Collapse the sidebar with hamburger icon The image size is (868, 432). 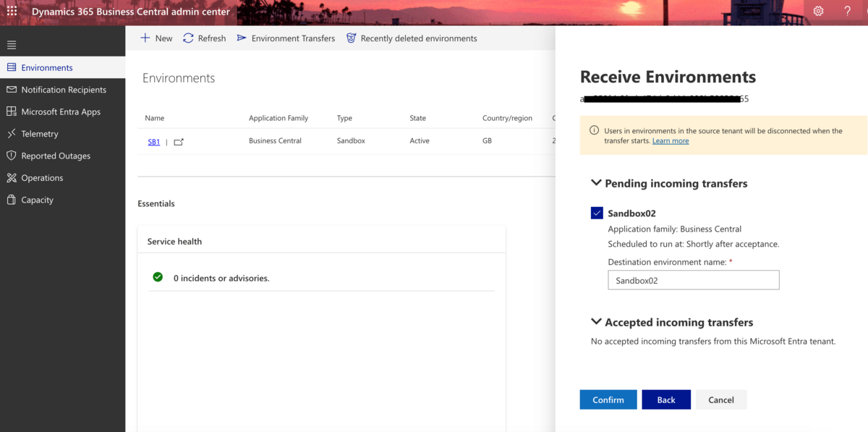[12, 45]
